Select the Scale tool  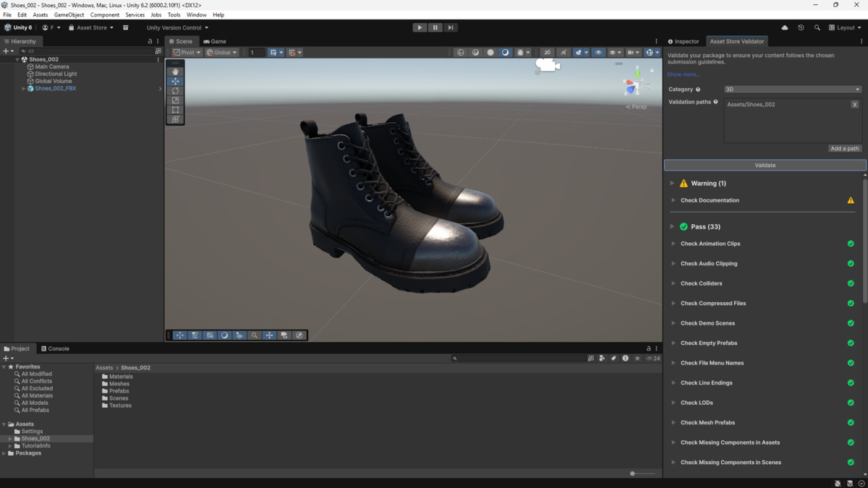click(x=175, y=100)
